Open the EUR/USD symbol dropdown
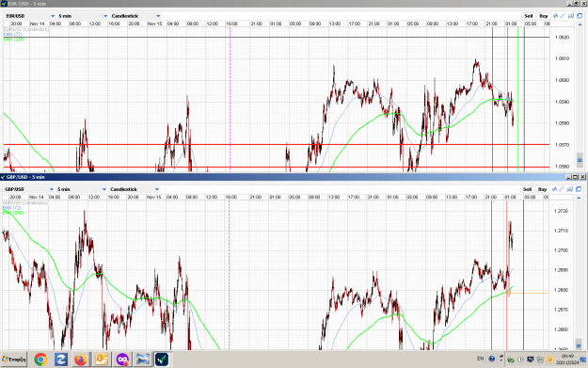 click(30, 16)
